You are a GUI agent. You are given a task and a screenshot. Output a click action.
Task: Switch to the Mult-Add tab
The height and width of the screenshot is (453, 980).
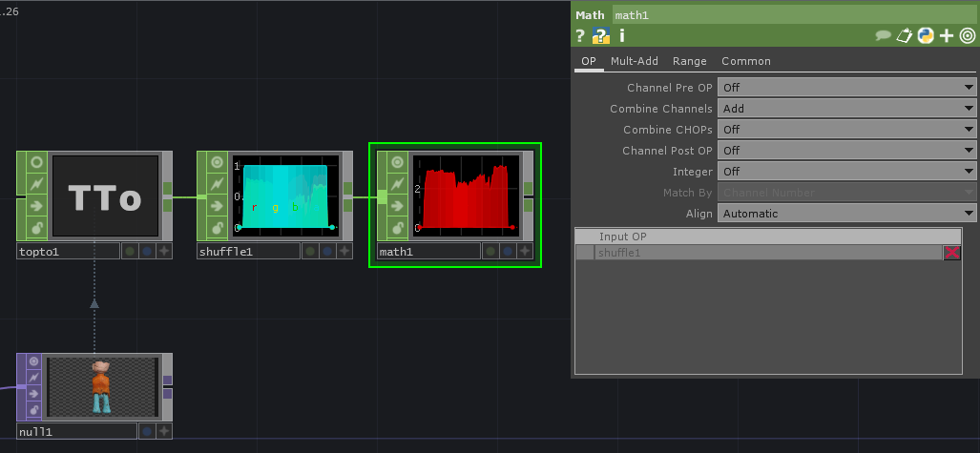tap(634, 61)
